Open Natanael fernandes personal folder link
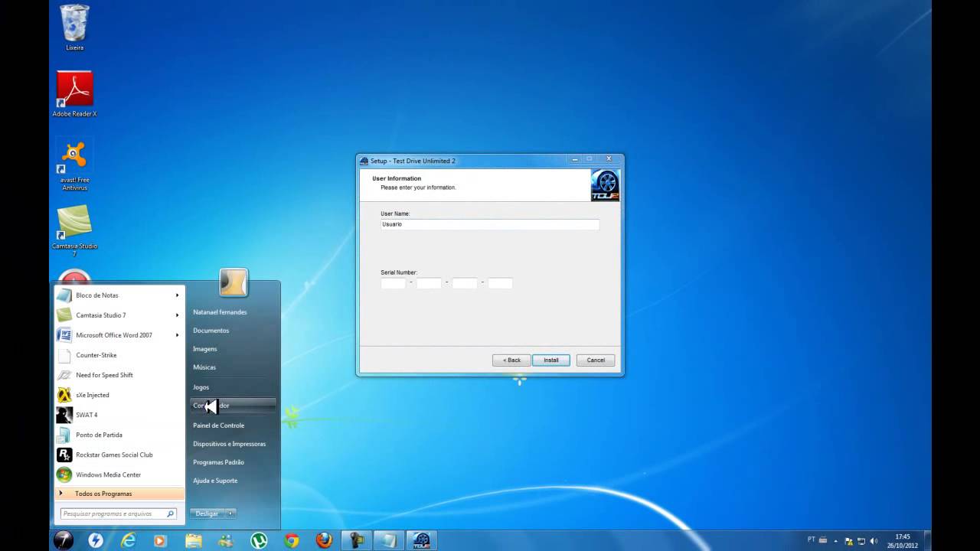The image size is (980, 551). tap(220, 312)
